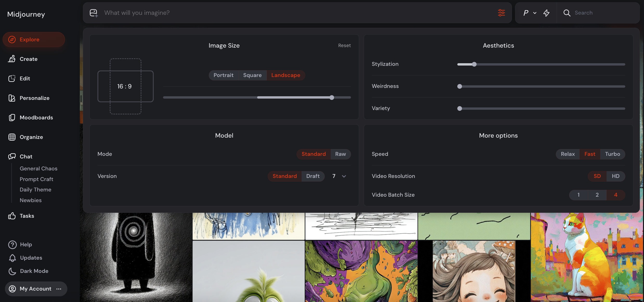Viewport: 644px width, 302px height.
Task: Click the Stylization slider handle
Action: coord(474,64)
